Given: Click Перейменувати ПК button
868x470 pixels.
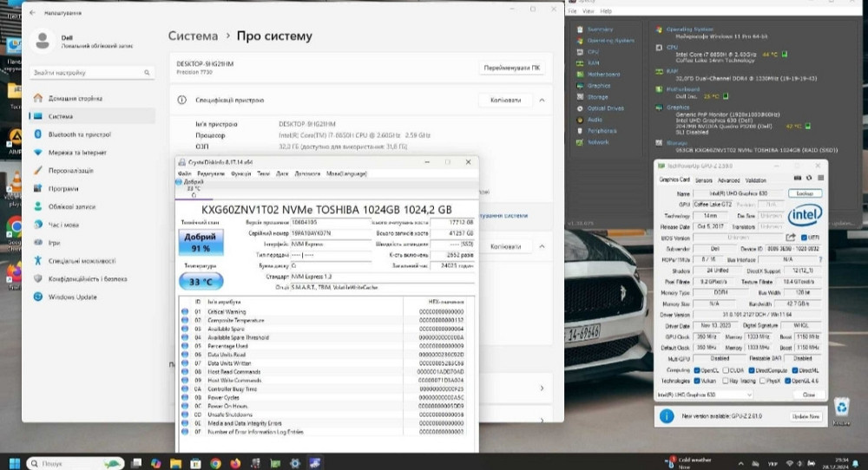Looking at the screenshot, I should (x=511, y=68).
